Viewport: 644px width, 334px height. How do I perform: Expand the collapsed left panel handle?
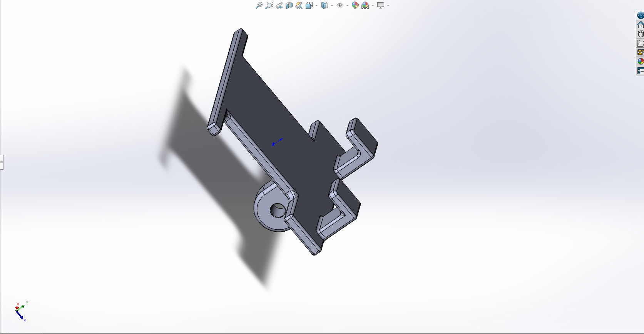[2, 162]
